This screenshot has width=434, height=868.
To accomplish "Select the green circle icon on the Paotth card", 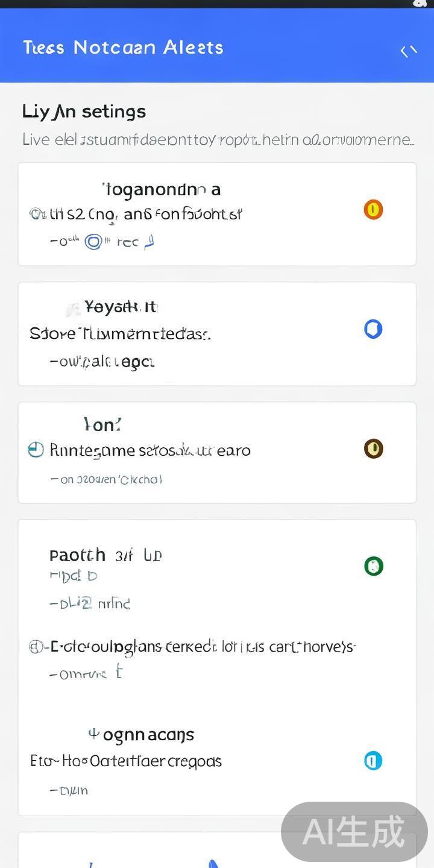I will coord(373,566).
